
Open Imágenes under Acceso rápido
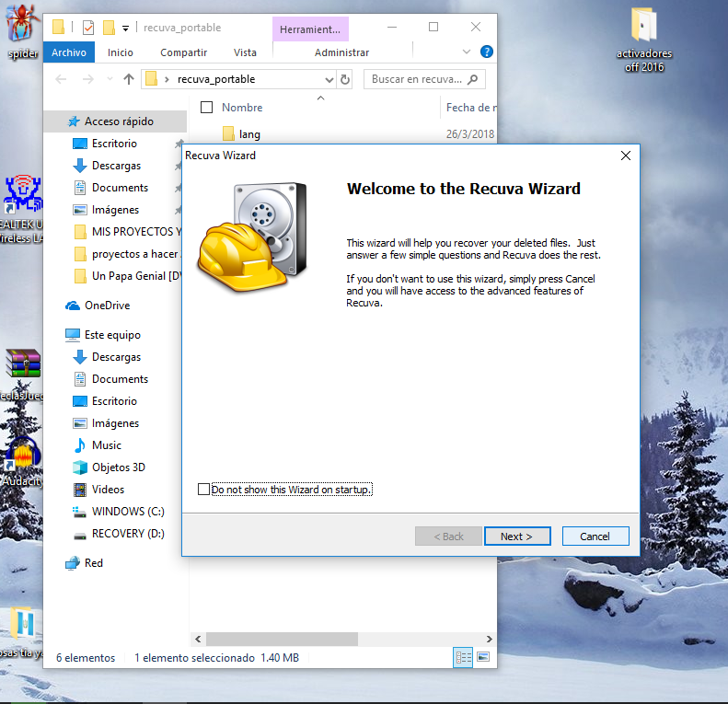tap(115, 210)
